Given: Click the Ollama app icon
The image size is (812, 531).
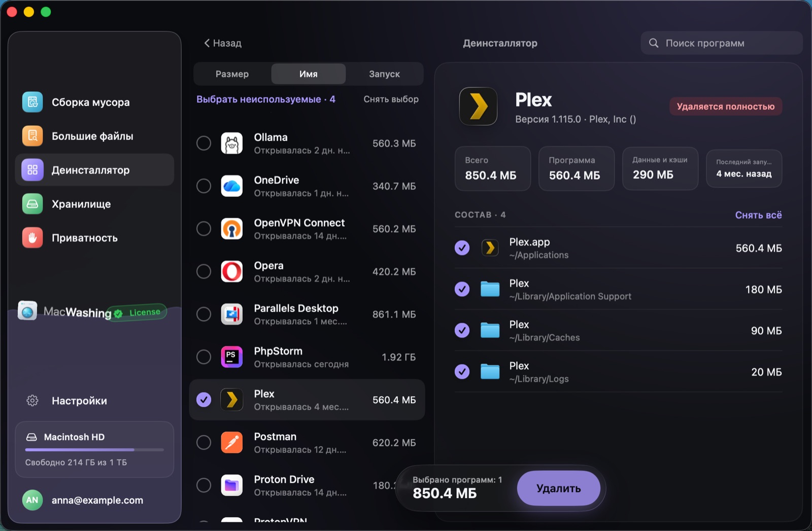Looking at the screenshot, I should tap(232, 144).
